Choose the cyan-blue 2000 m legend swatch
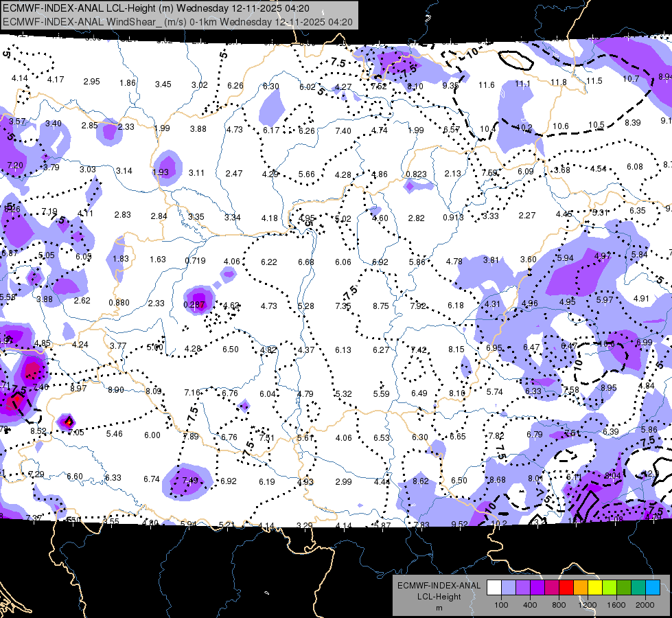 (x=653, y=587)
